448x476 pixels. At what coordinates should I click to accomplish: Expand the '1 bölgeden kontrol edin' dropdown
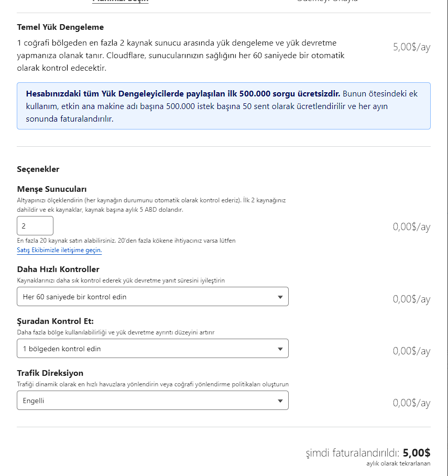tap(152, 349)
